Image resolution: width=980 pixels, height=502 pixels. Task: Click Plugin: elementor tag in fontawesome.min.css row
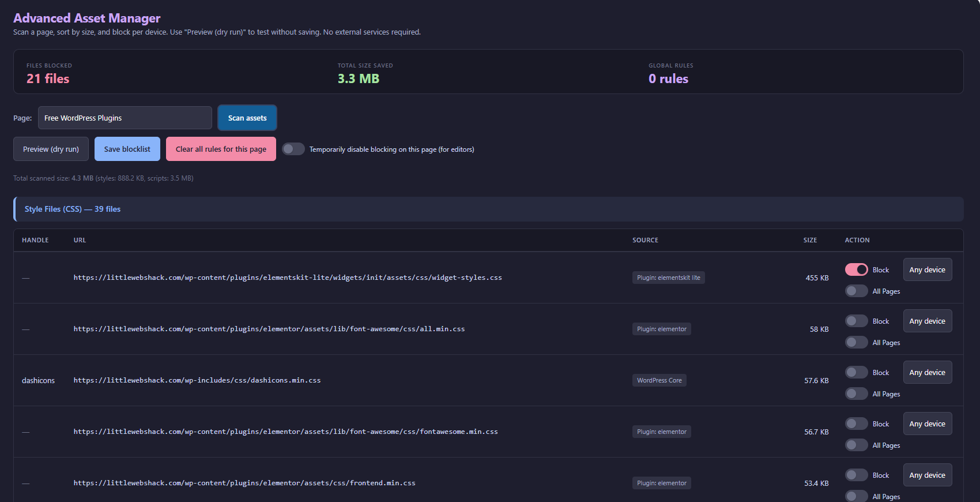[661, 432]
